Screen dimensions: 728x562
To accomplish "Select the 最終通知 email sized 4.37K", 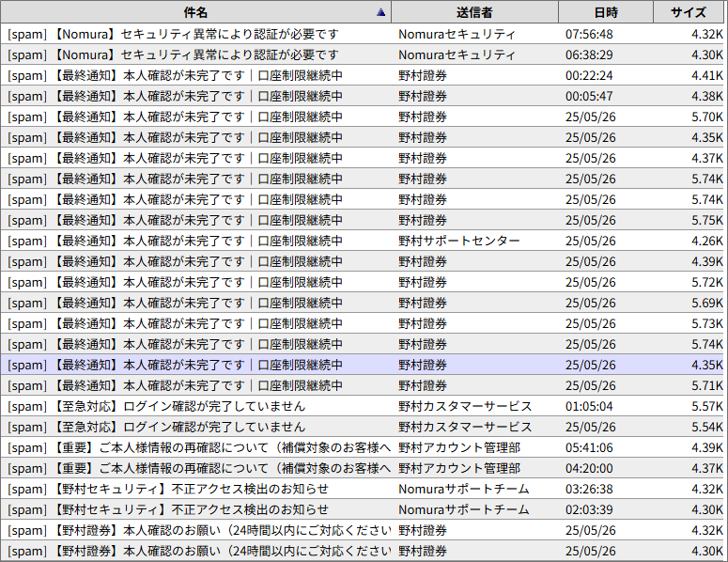I will (x=363, y=159).
